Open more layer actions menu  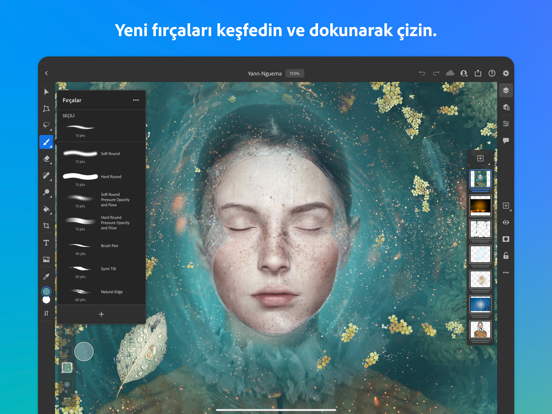click(506, 272)
